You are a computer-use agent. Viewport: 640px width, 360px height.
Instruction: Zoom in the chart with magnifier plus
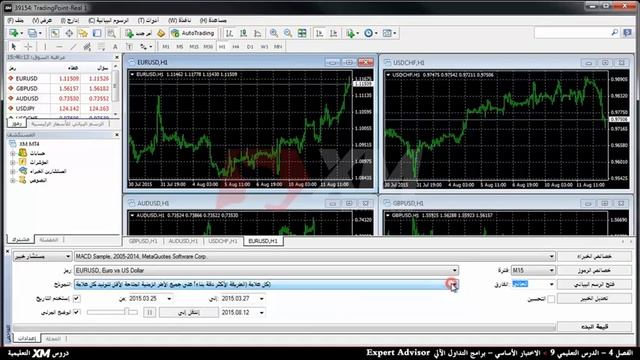click(274, 33)
